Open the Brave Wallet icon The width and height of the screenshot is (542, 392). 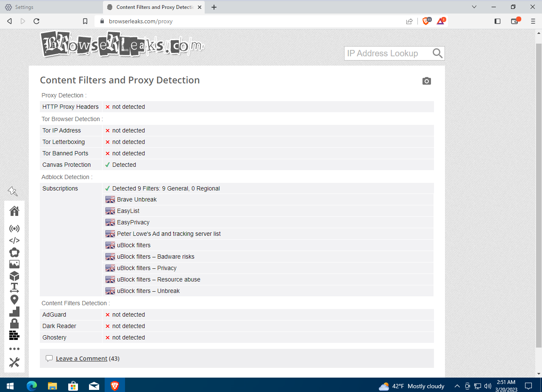tap(515, 21)
